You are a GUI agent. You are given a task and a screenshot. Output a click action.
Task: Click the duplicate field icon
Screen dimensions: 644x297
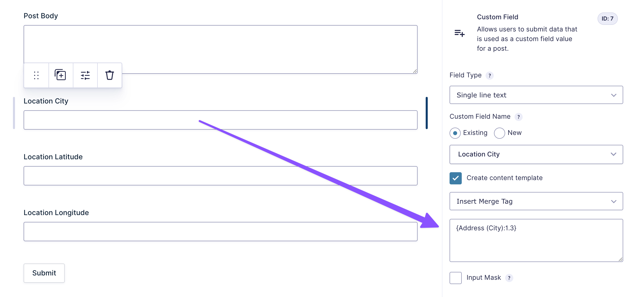coord(60,75)
